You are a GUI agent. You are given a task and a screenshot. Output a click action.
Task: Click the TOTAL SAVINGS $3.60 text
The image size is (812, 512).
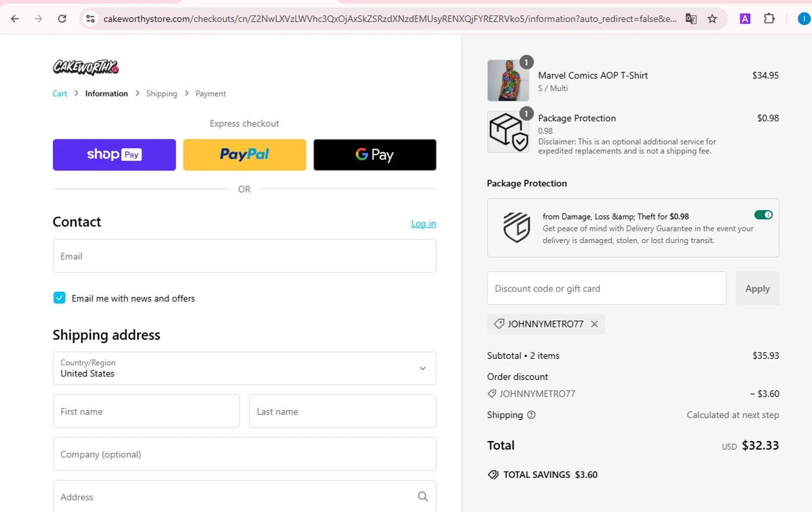tap(551, 475)
